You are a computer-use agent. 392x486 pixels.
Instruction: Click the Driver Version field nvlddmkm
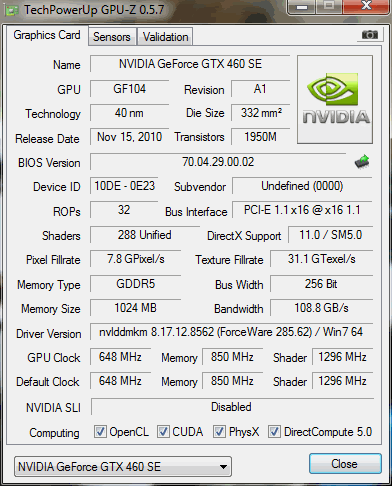click(231, 332)
